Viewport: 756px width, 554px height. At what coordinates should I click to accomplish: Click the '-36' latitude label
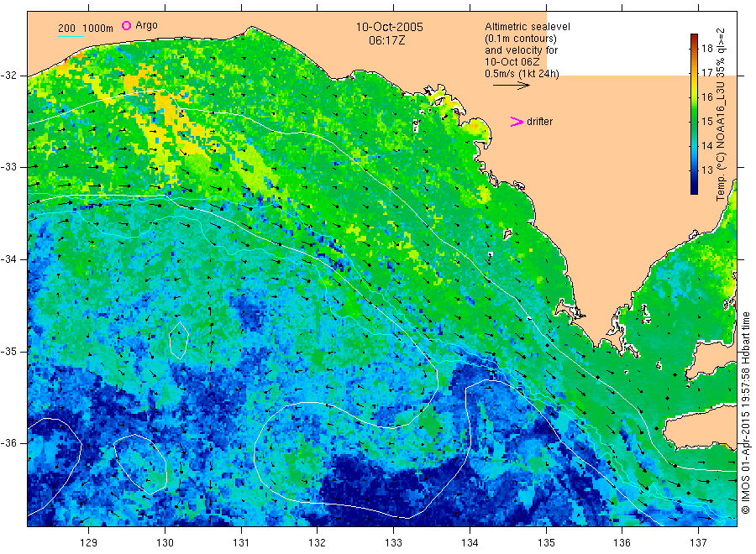8,442
